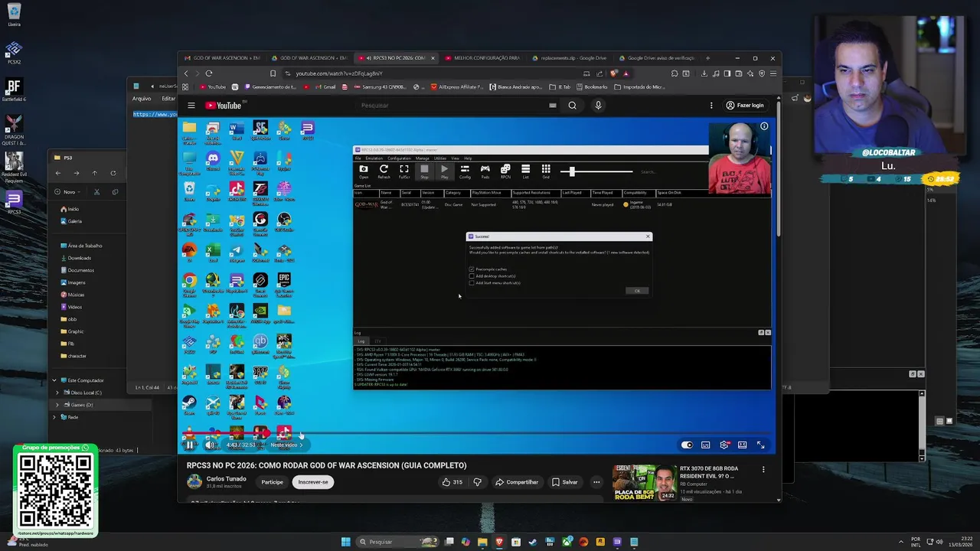This screenshot has height=551, width=980.
Task: Open Downloads in File Explorer sidebar
Action: (x=75, y=258)
